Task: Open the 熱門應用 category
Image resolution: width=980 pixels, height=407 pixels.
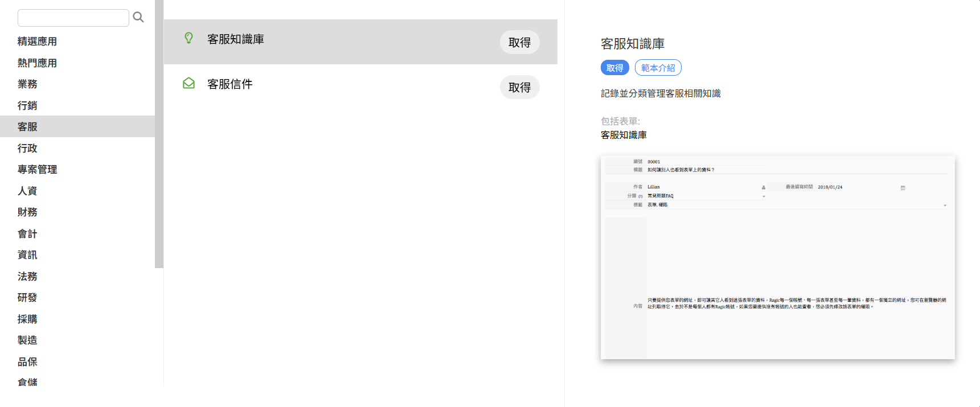Action: (37, 63)
